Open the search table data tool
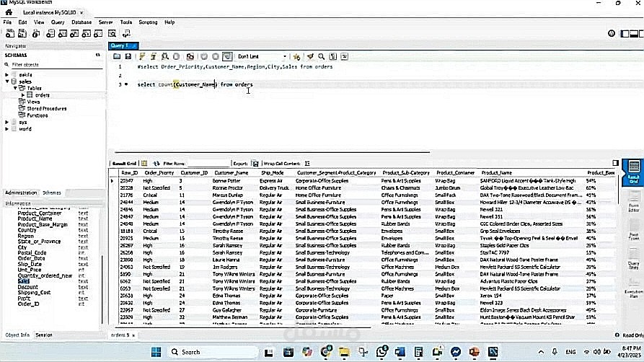This screenshot has height=362, width=644. pyautogui.click(x=112, y=34)
